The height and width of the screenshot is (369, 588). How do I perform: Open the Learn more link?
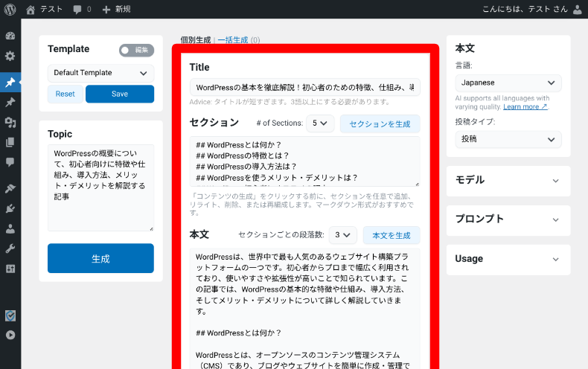pyautogui.click(x=525, y=107)
